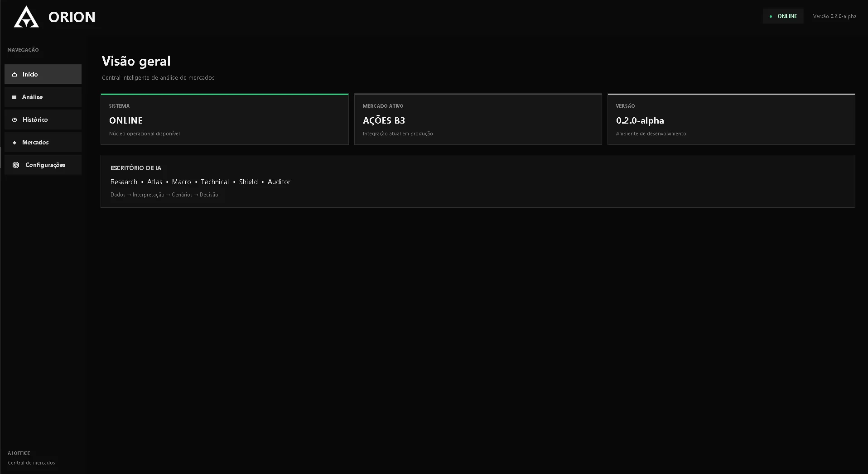
Task: Click the NAVEGAÇÃO sidebar label
Action: point(23,50)
